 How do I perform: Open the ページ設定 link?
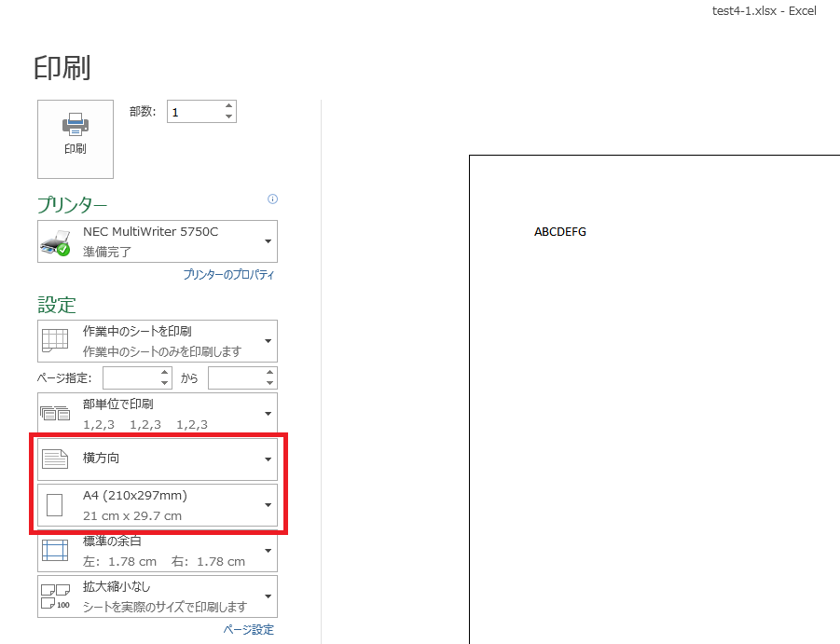click(249, 629)
